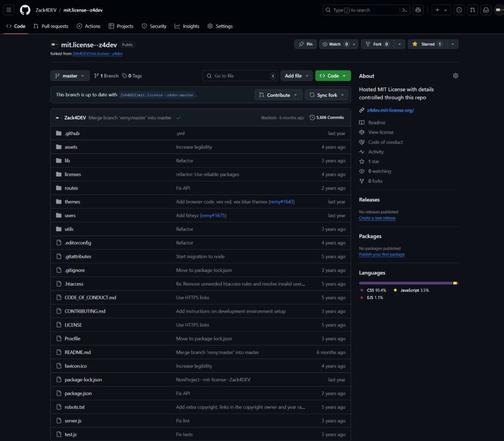
Task: Star toggle: click the Starred button
Action: coord(427,44)
